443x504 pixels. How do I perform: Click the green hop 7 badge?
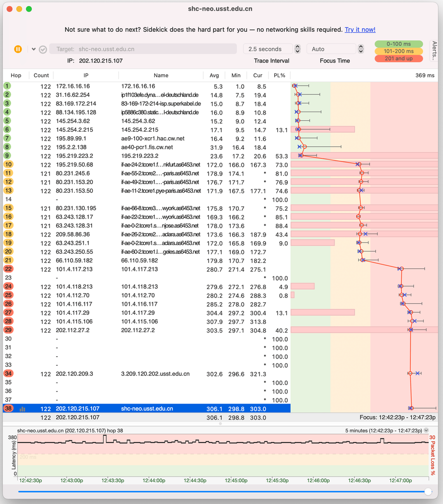7,138
